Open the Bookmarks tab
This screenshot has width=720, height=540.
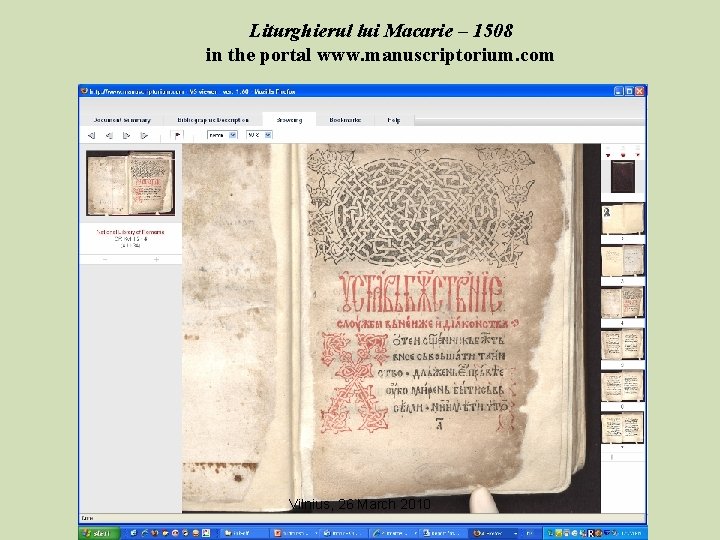click(x=345, y=120)
